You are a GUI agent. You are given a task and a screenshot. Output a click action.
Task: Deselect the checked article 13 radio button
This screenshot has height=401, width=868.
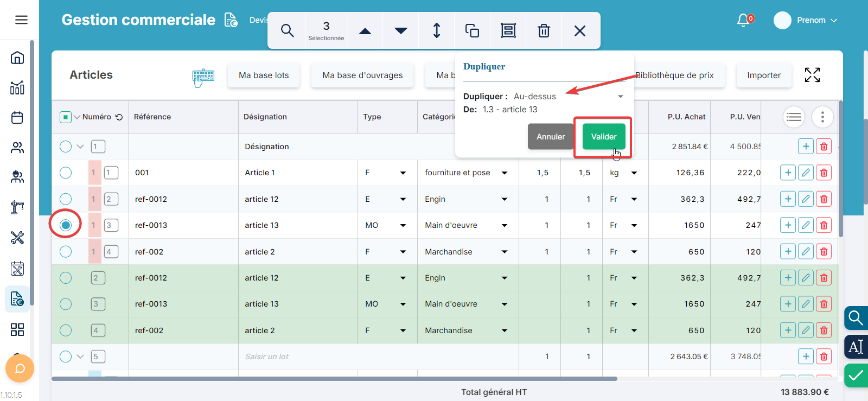tap(66, 225)
